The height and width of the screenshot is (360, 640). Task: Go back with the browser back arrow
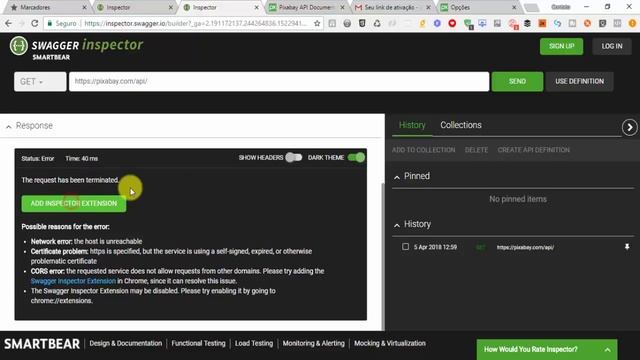[8, 23]
